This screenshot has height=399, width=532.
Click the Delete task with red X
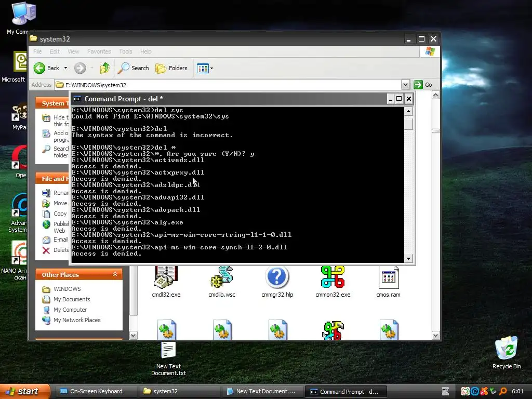[56, 250]
